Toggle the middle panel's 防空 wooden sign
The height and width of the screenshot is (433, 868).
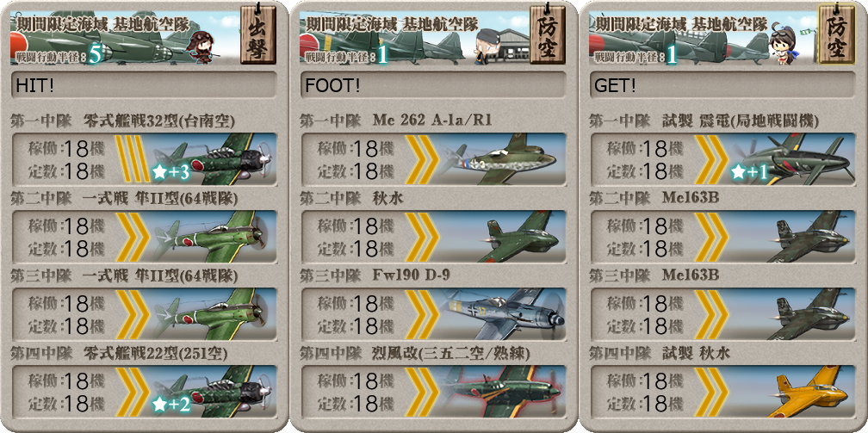click(x=548, y=37)
